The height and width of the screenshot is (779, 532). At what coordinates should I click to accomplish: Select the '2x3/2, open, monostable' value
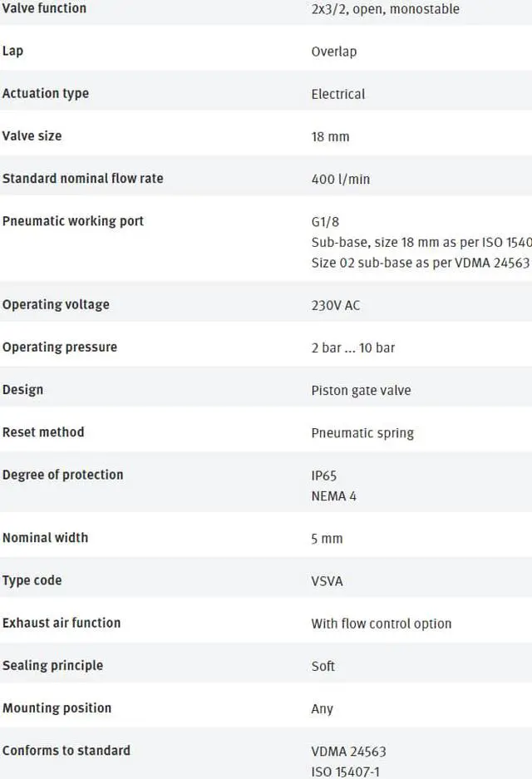tap(385, 9)
